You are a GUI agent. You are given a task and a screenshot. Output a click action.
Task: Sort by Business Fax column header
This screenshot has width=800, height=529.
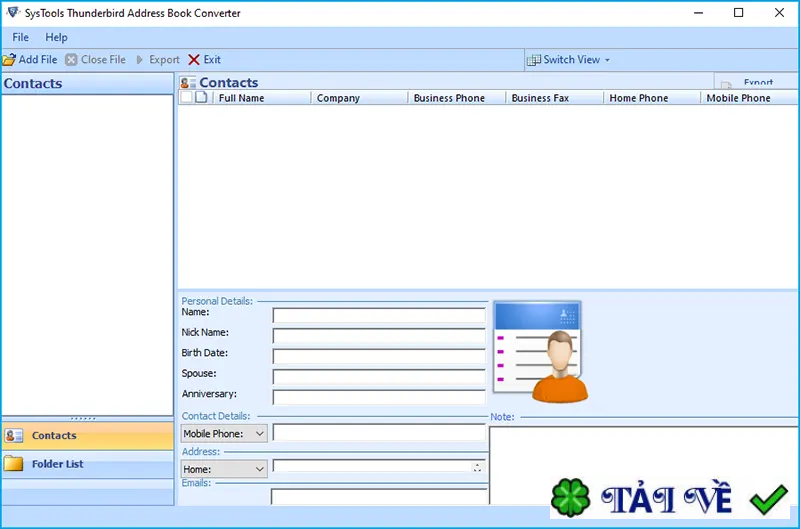[x=555, y=98]
